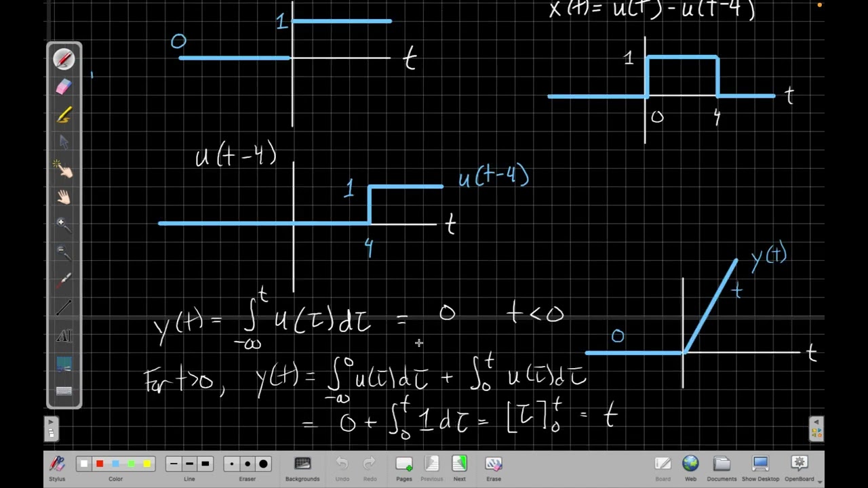Choose the zoom out magnifier tool
This screenshot has width=868, height=488.
point(64,253)
